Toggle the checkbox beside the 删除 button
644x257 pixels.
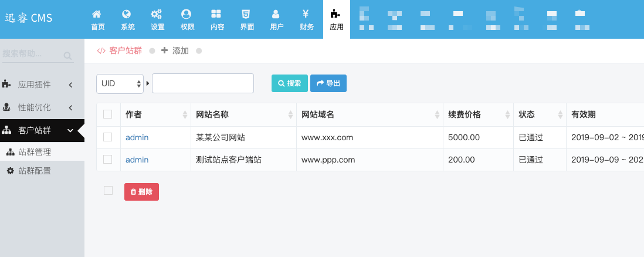[x=108, y=190]
